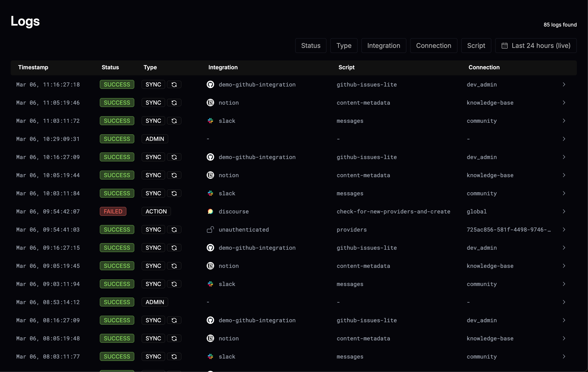Open the Integration filter dropdown
588x372 pixels.
[383, 46]
